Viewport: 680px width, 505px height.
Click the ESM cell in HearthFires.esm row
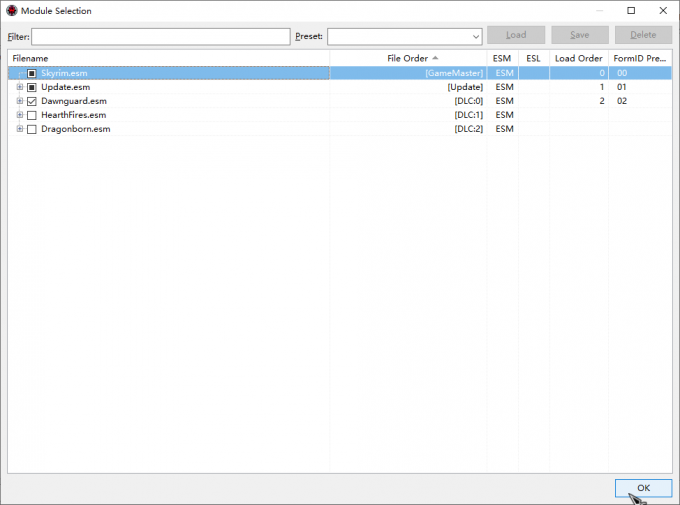[504, 115]
